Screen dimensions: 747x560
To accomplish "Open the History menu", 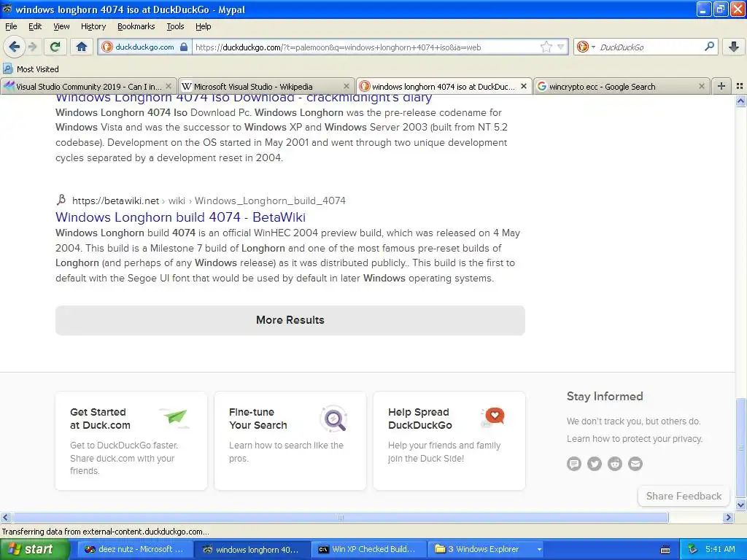I will (93, 26).
